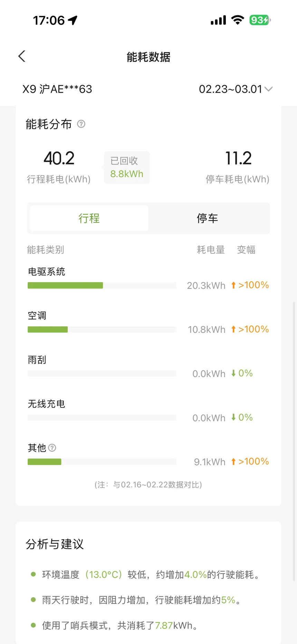Screen dimensions: 297x644
Task: Open the 02.23~03.01 date selector
Action: [231, 89]
